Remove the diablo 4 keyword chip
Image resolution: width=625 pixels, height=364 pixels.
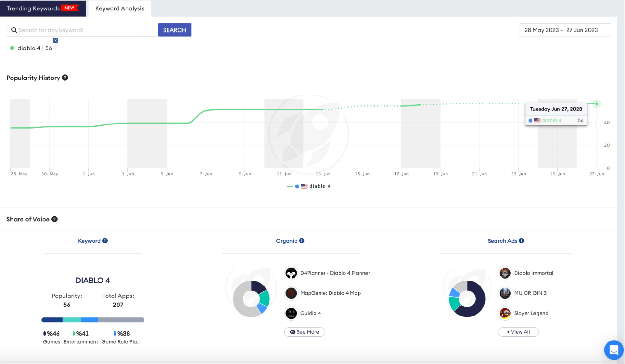pos(55,40)
